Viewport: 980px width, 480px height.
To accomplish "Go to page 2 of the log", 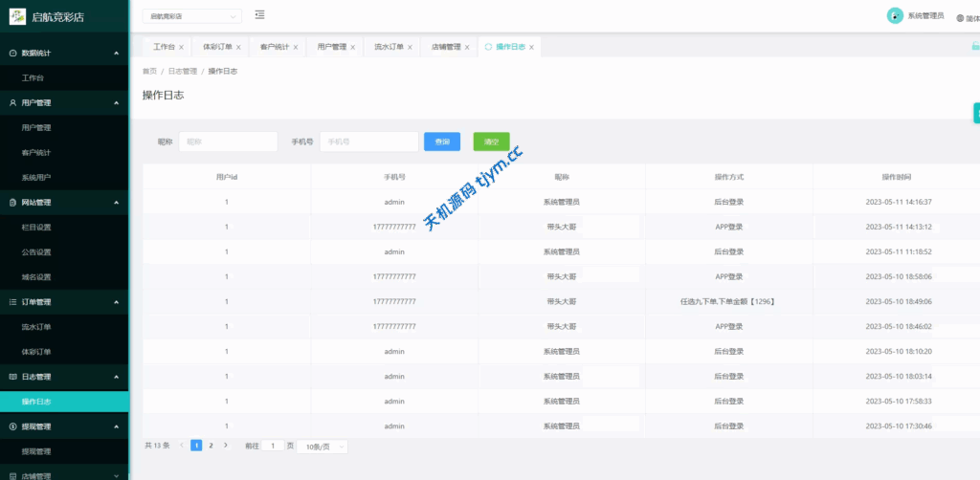I will coord(211,446).
